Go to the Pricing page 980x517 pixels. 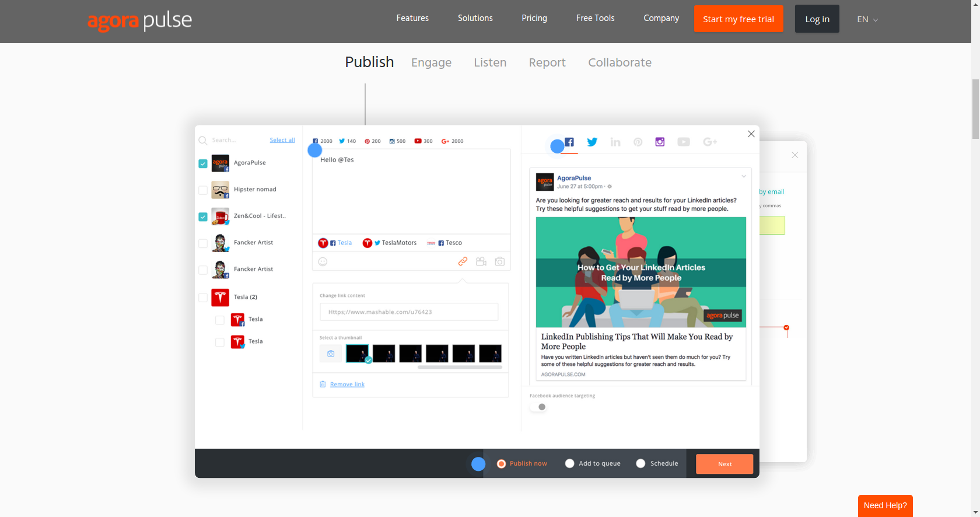pyautogui.click(x=534, y=18)
